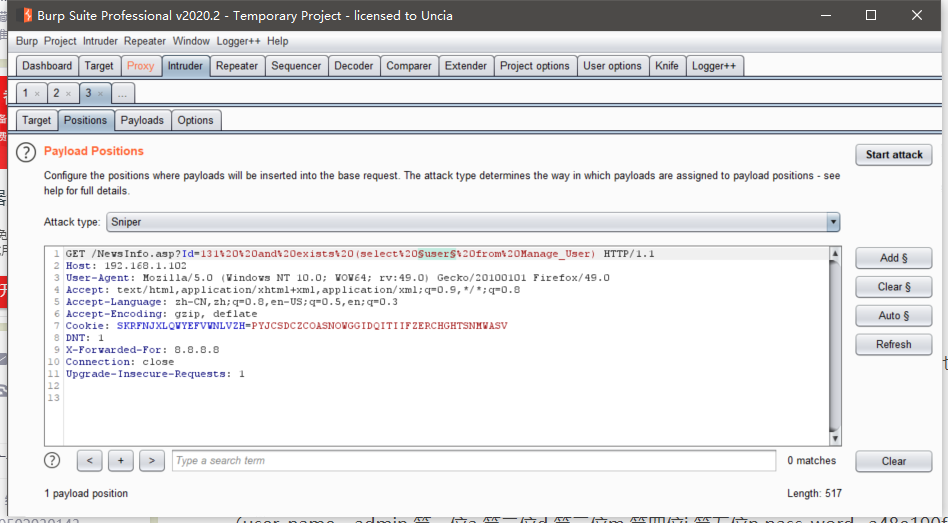Switch to the Logger++ main tab
The height and width of the screenshot is (523, 948).
point(714,66)
